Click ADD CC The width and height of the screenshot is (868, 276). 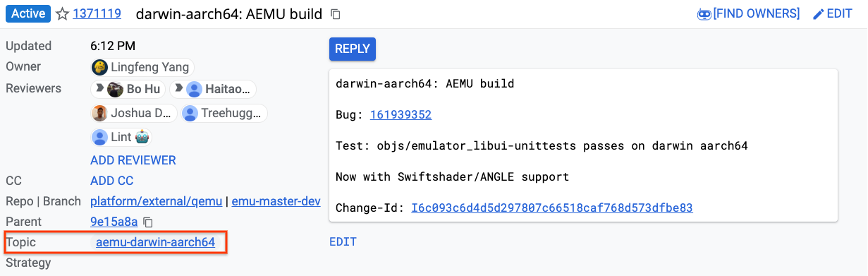pos(112,181)
